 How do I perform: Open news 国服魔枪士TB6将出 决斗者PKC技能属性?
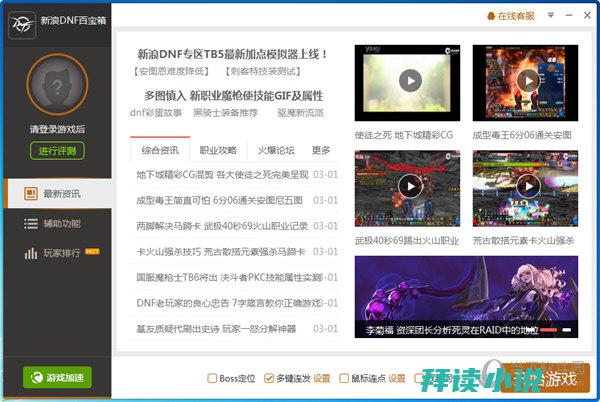(x=229, y=277)
